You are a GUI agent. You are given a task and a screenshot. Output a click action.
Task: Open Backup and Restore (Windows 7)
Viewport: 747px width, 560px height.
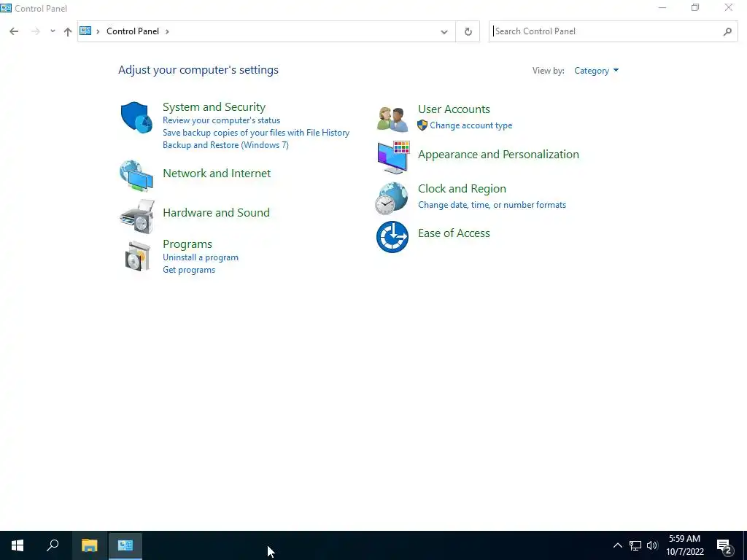(225, 145)
